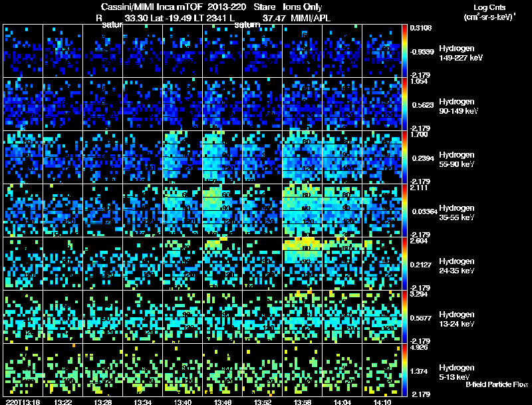This screenshot has height=405, width=532.
Task: Select the '1.054' color scale value
Action: coord(419,81)
